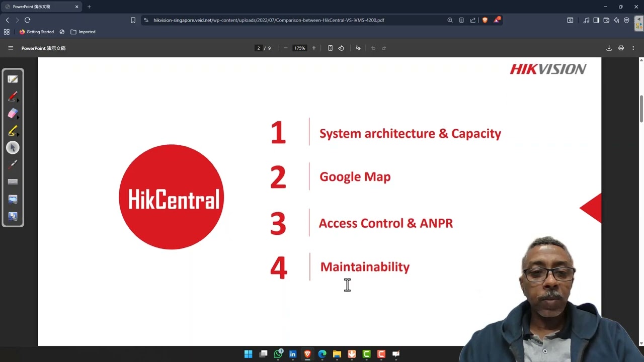Open the Windows Start menu
Image resolution: width=644 pixels, height=362 pixels.
tap(249, 354)
